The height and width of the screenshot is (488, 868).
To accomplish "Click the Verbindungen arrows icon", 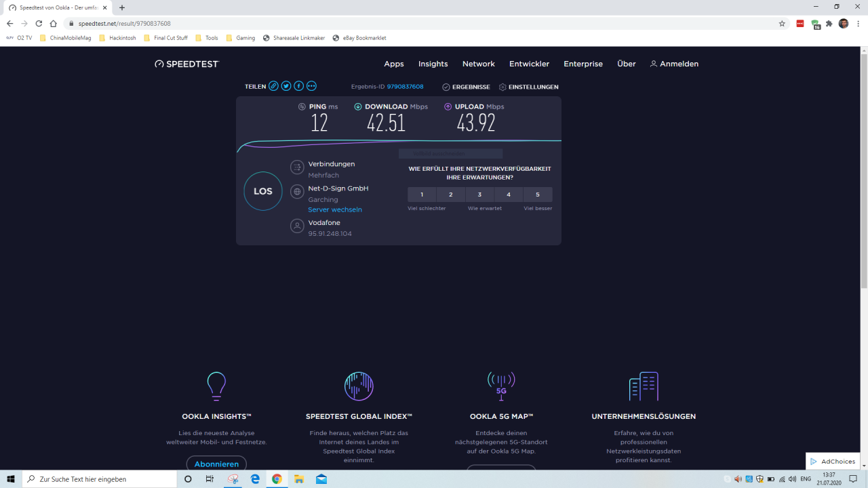I will pyautogui.click(x=297, y=167).
